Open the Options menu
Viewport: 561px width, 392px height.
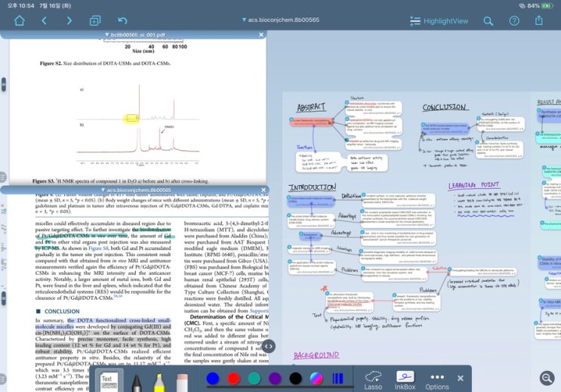click(x=437, y=381)
